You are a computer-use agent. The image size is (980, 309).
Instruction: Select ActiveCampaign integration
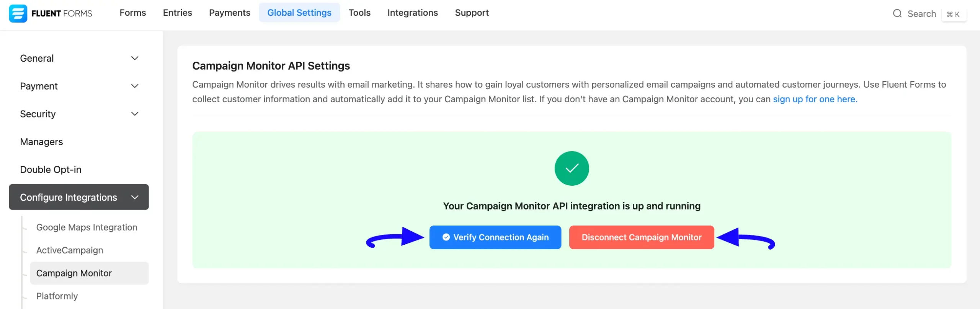(70, 250)
